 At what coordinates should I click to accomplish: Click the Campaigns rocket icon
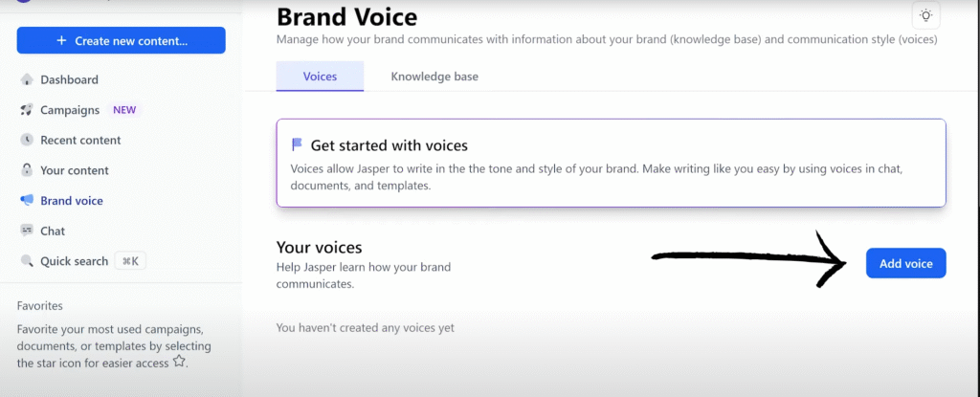tap(26, 110)
